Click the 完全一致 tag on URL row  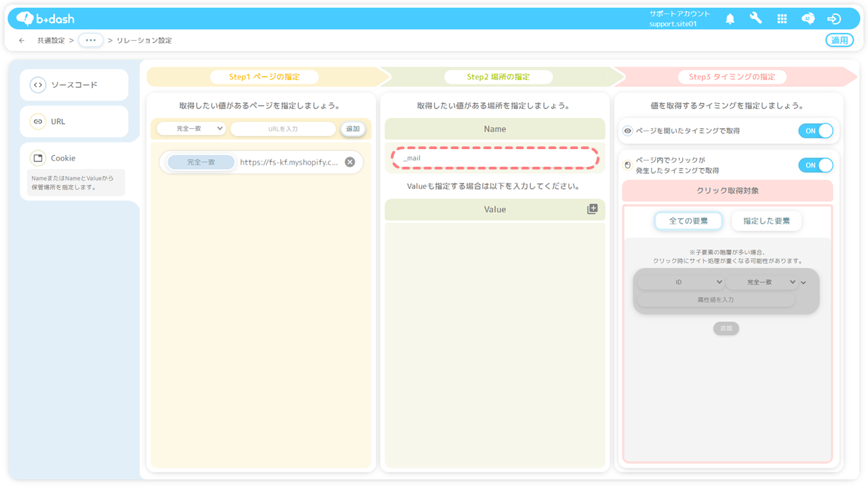[x=201, y=162]
